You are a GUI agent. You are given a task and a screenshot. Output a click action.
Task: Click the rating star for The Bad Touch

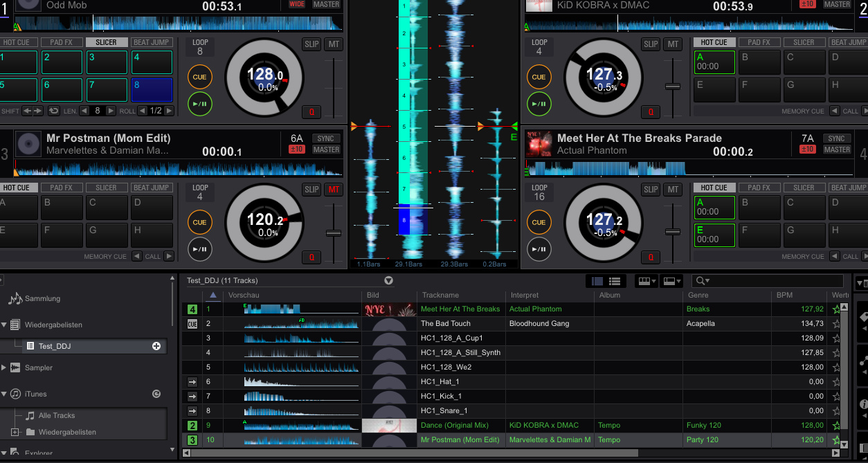pyautogui.click(x=836, y=324)
